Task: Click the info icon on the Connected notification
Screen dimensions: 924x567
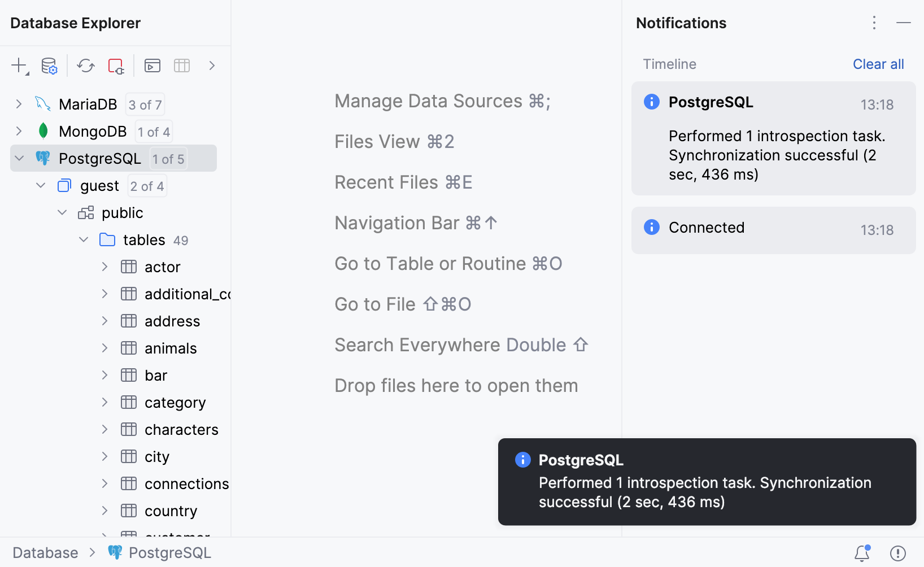Action: pyautogui.click(x=652, y=227)
